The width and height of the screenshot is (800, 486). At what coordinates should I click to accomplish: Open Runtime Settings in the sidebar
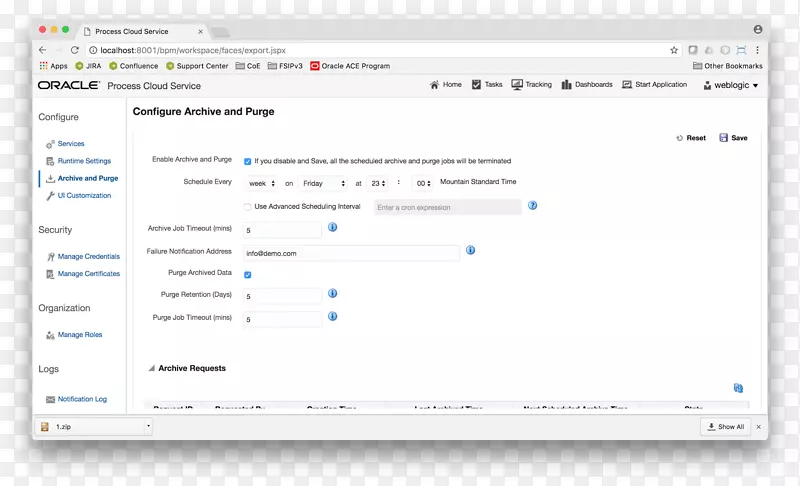[x=84, y=161]
